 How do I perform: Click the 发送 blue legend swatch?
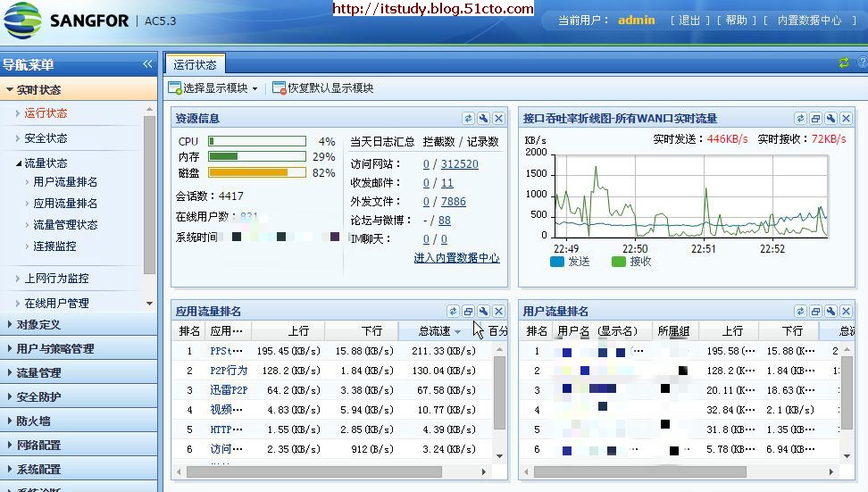(x=557, y=262)
